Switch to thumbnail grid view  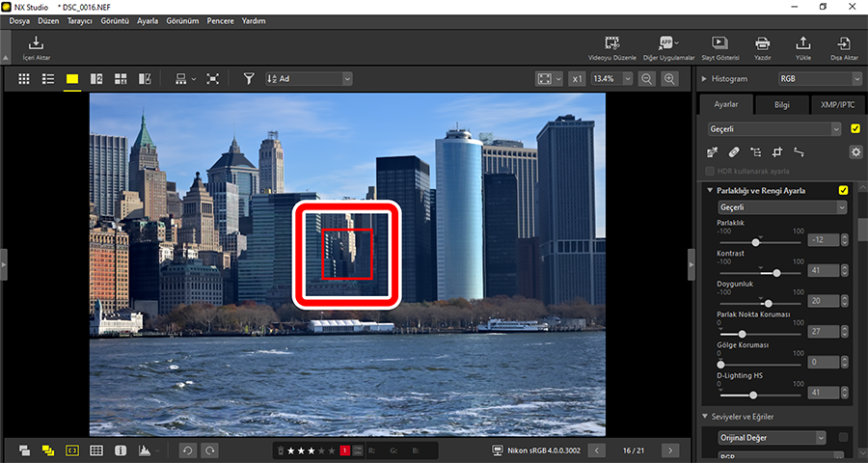[24, 78]
